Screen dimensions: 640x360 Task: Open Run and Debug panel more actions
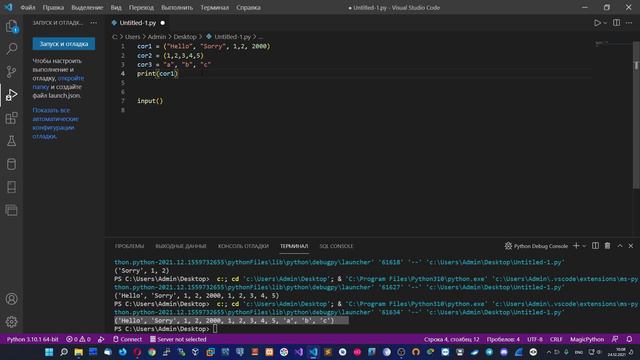click(x=94, y=23)
